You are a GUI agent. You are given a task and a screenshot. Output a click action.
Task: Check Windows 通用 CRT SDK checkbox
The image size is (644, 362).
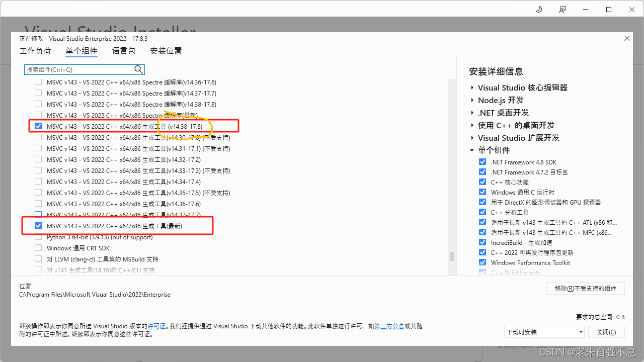[38, 248]
